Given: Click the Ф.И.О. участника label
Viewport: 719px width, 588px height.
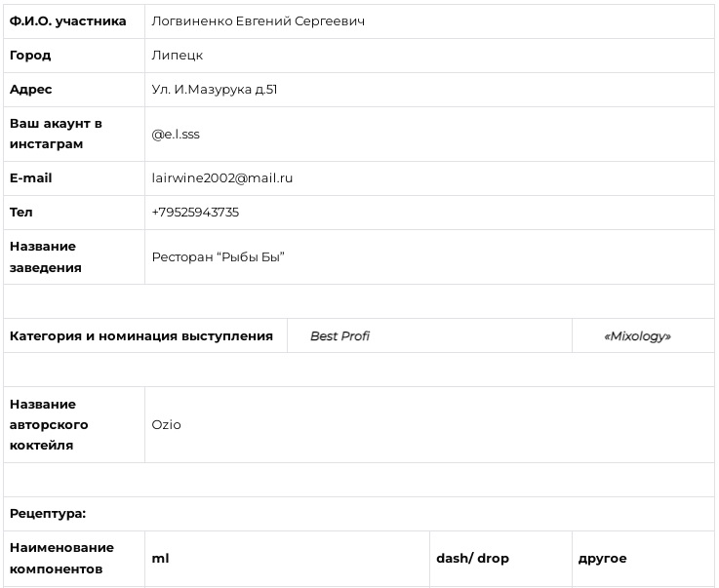Looking at the screenshot, I should click(x=68, y=21).
